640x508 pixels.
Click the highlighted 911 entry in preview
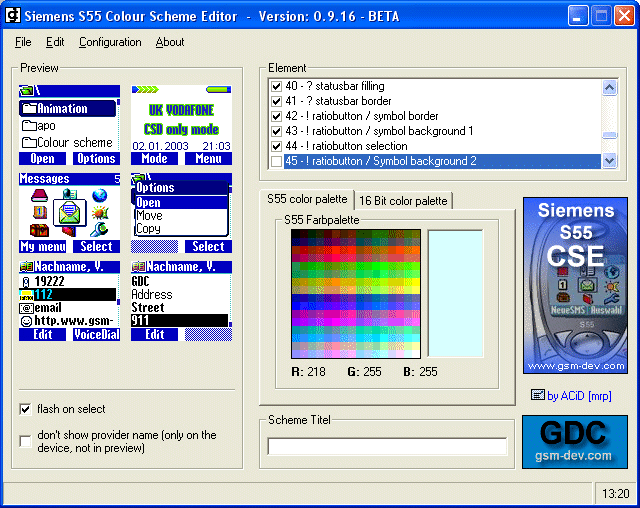coord(180,321)
